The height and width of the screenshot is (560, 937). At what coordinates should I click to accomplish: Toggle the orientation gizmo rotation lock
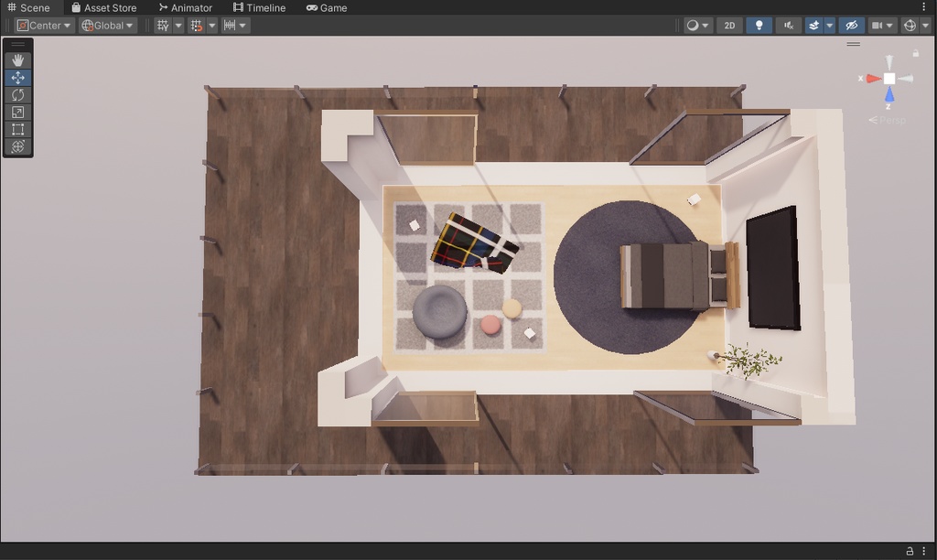pyautogui.click(x=915, y=53)
